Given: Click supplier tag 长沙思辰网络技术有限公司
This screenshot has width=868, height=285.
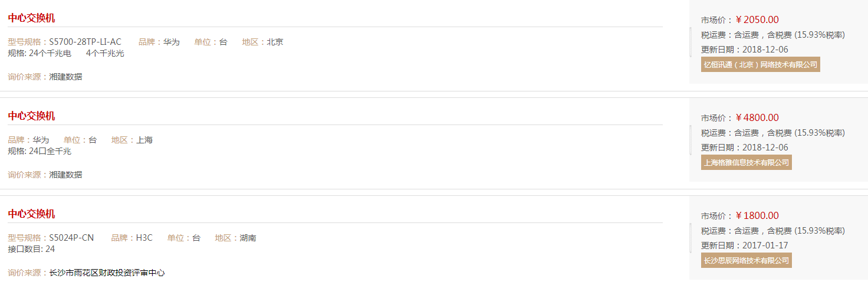Looking at the screenshot, I should click(747, 260).
